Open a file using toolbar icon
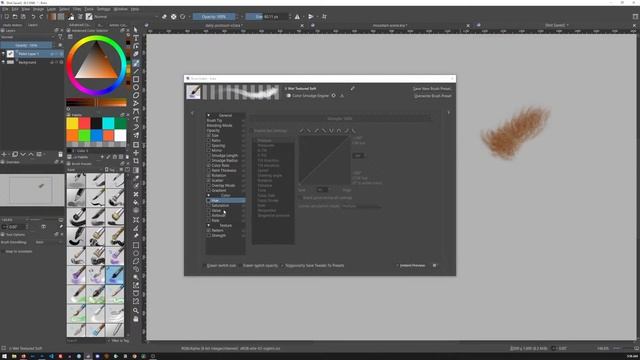This screenshot has width=640, height=360. click(x=15, y=17)
